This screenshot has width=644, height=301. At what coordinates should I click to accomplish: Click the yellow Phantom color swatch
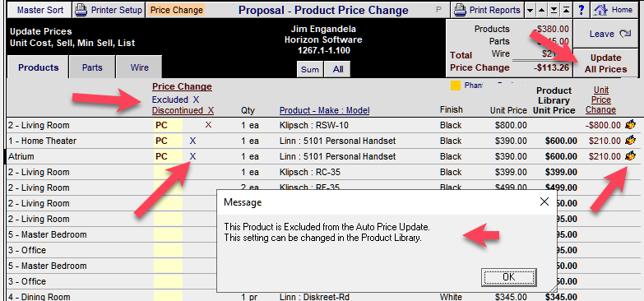(x=456, y=86)
